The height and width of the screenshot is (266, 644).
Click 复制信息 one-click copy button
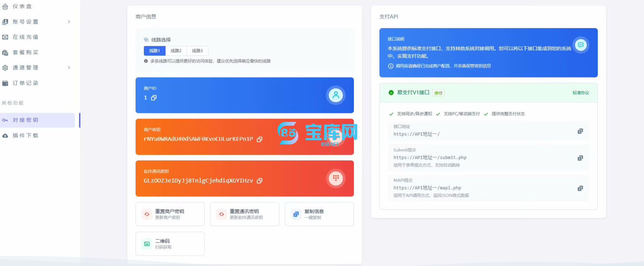coord(319,214)
